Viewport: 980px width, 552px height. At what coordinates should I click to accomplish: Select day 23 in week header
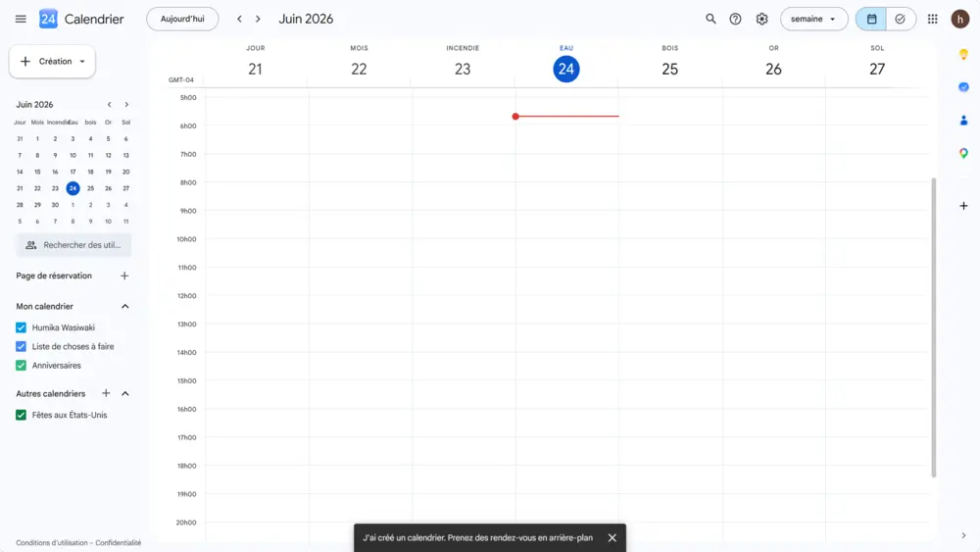(463, 69)
